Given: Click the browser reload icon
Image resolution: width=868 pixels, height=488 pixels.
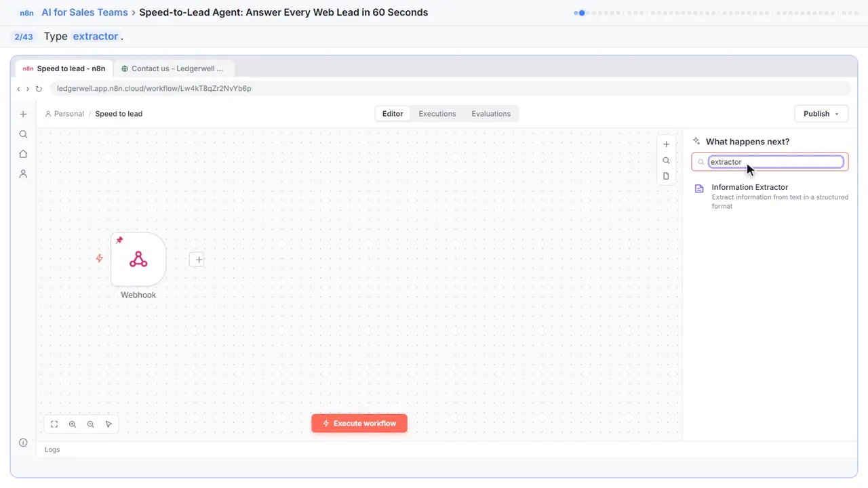Looking at the screenshot, I should point(39,89).
